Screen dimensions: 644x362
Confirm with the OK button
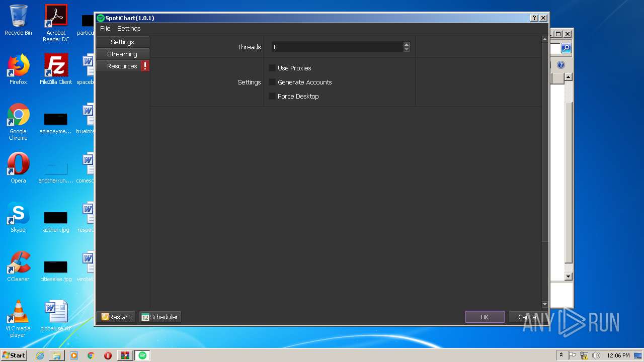click(485, 317)
